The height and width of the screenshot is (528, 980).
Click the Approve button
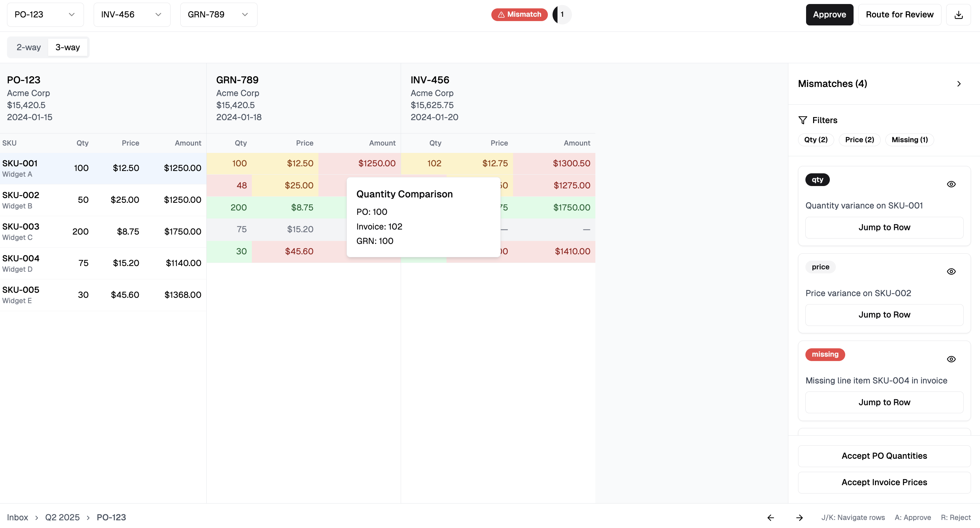click(x=829, y=14)
